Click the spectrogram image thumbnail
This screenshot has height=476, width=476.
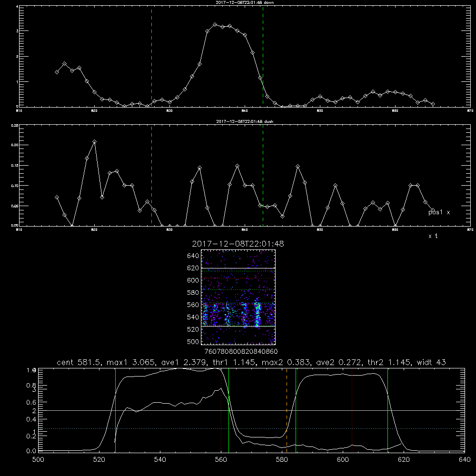[238, 297]
